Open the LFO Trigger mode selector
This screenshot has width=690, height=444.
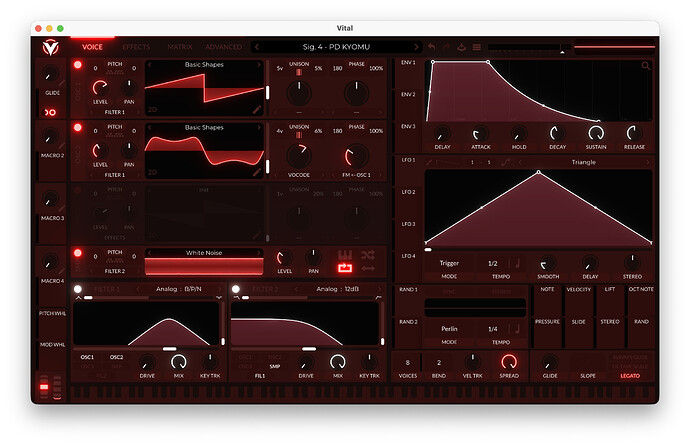(x=449, y=263)
